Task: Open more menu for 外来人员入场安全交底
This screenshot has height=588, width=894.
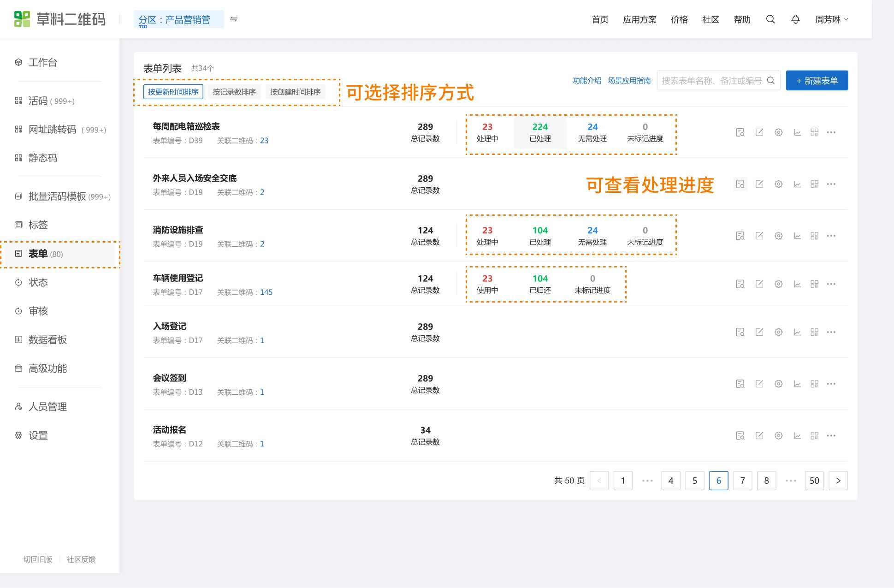Action: [831, 184]
